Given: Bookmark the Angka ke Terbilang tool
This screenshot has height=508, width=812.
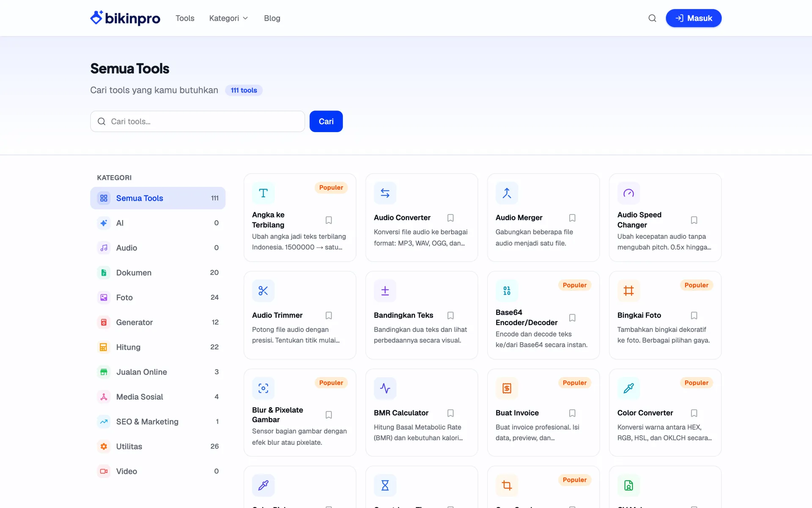Looking at the screenshot, I should (x=329, y=220).
